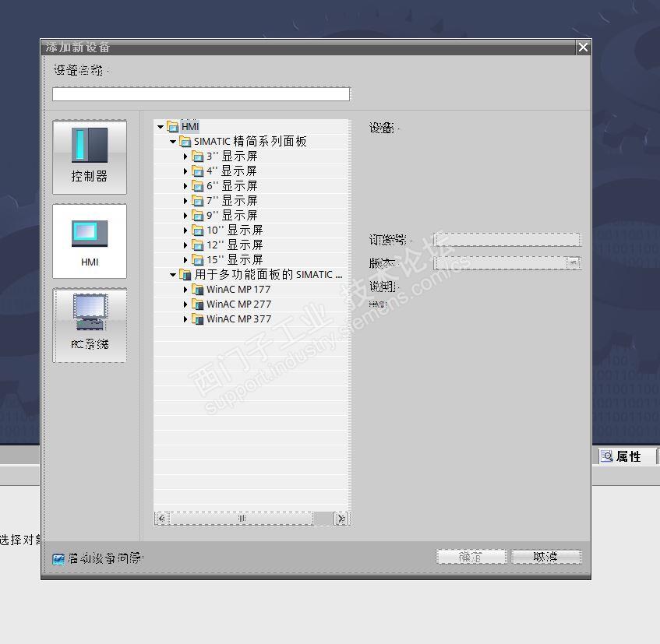Image resolution: width=660 pixels, height=644 pixels.
Task: Expand the 3'' 显示屏 node
Action: tap(185, 157)
